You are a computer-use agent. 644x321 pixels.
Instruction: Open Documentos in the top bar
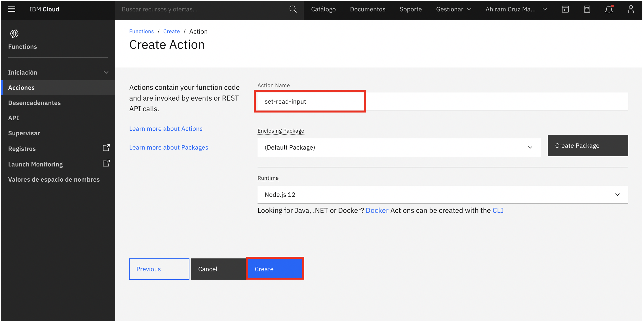click(368, 9)
